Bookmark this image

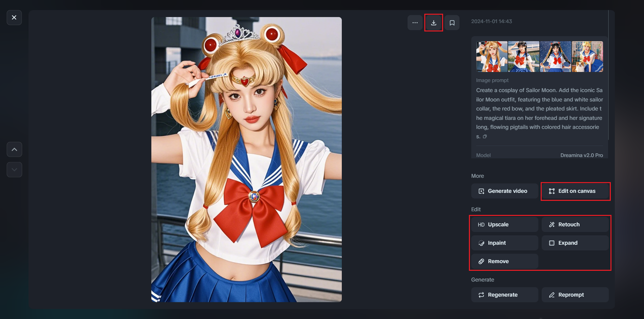point(452,23)
